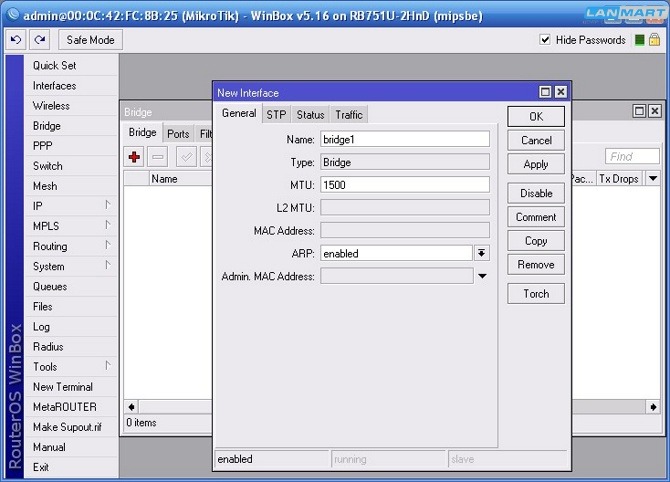This screenshot has height=482, width=670.
Task: Click the minus remove icon in Bridge window
Action: tap(158, 157)
